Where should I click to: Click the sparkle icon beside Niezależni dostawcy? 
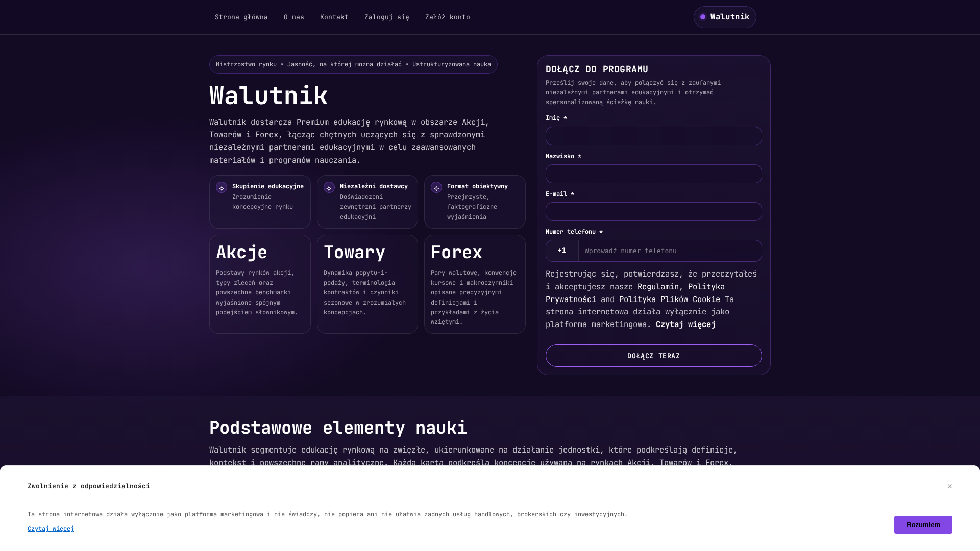click(329, 188)
